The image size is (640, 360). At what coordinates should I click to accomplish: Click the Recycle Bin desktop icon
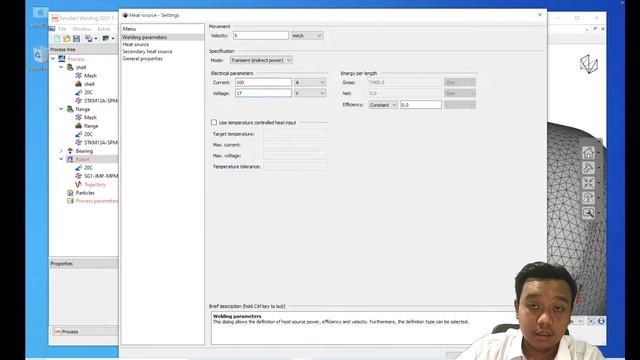[x=39, y=55]
